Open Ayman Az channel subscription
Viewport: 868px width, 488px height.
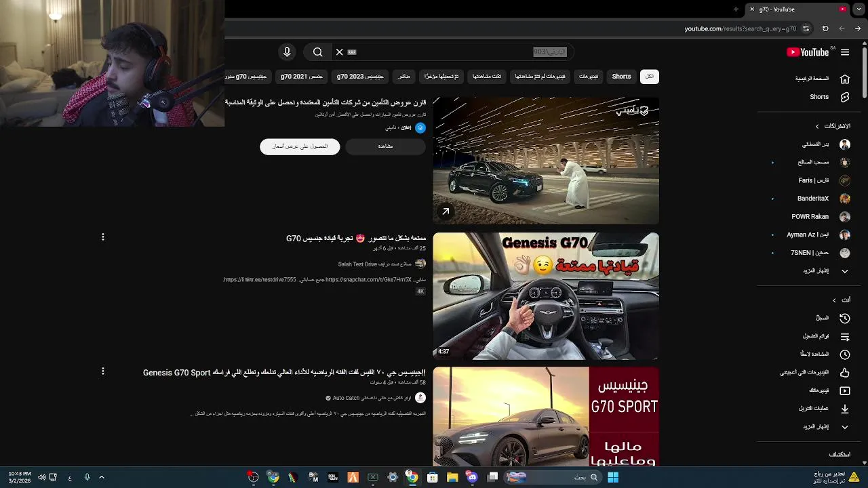[818, 235]
